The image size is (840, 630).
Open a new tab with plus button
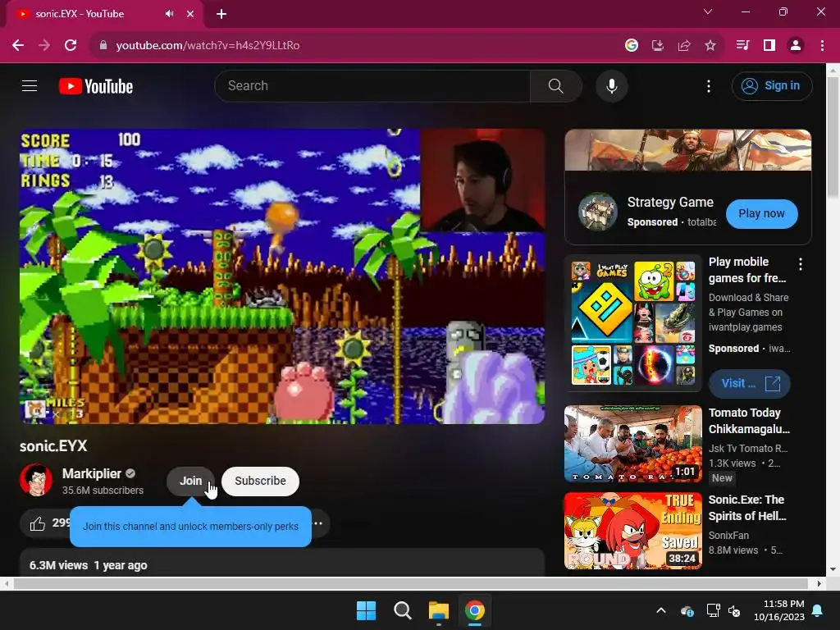[221, 14]
